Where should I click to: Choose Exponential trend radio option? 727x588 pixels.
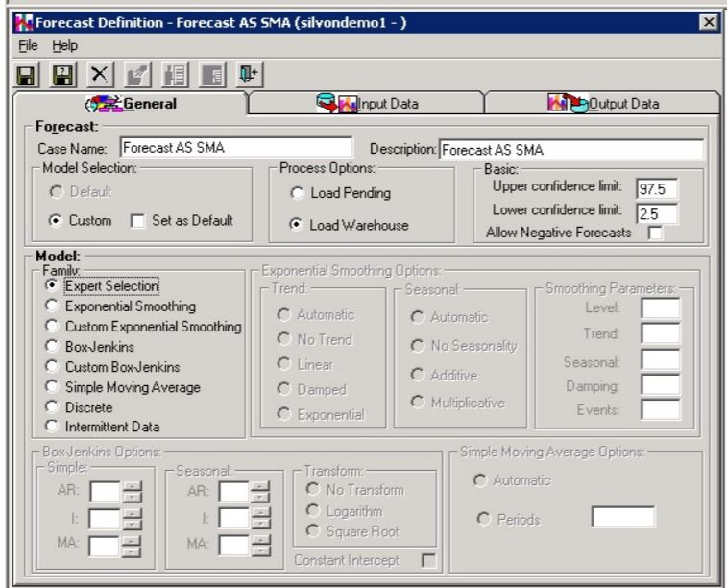283,413
